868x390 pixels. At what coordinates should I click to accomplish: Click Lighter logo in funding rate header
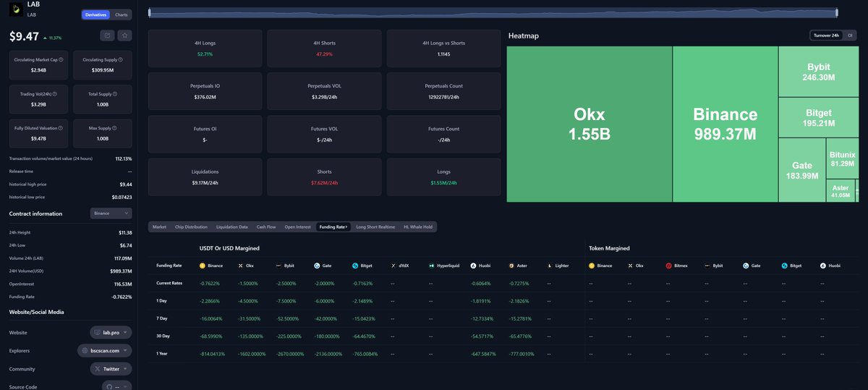(x=550, y=266)
